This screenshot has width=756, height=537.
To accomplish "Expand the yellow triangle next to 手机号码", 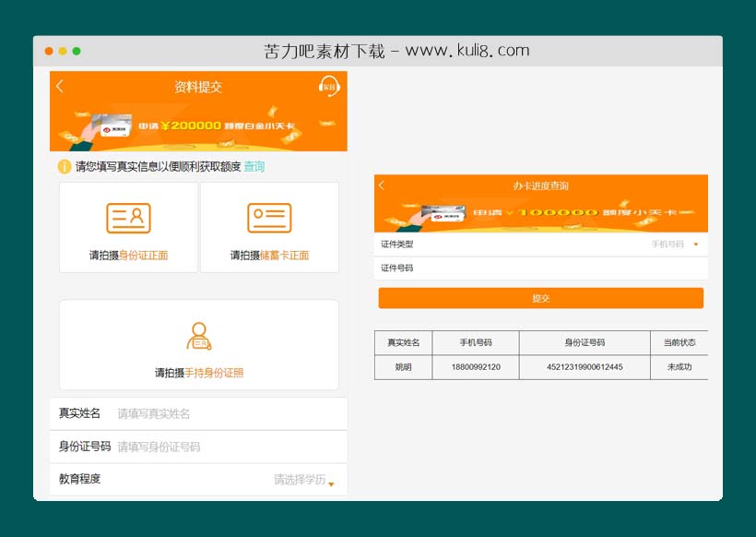I will pyautogui.click(x=697, y=246).
